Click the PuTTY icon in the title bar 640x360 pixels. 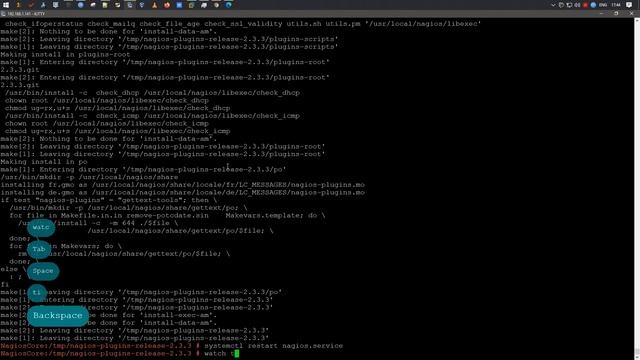click(3, 14)
